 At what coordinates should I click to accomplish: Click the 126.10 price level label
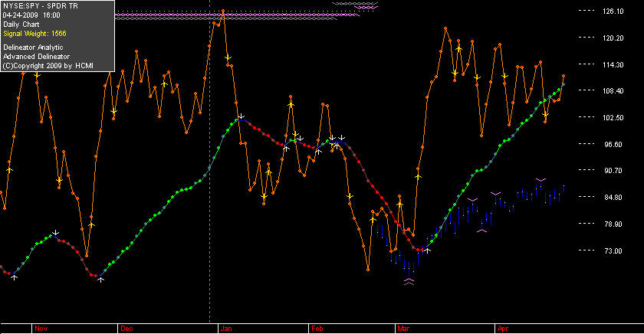click(613, 11)
